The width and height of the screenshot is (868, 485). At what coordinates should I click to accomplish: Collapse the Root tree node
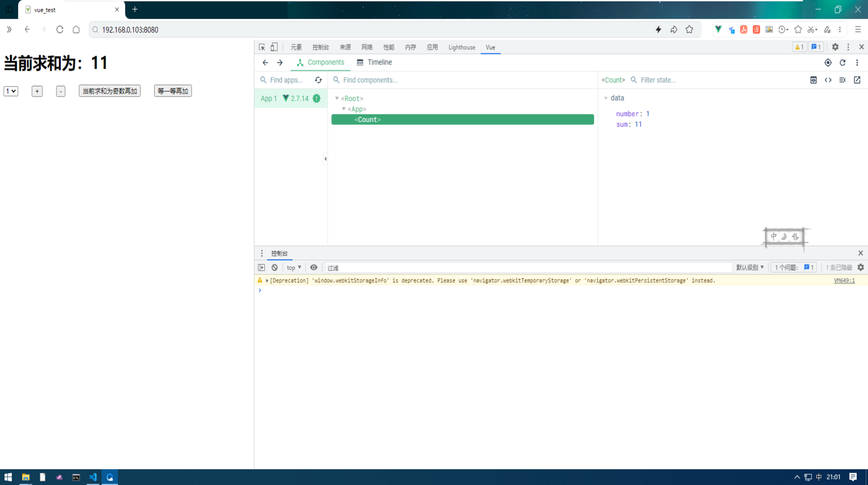pos(337,98)
